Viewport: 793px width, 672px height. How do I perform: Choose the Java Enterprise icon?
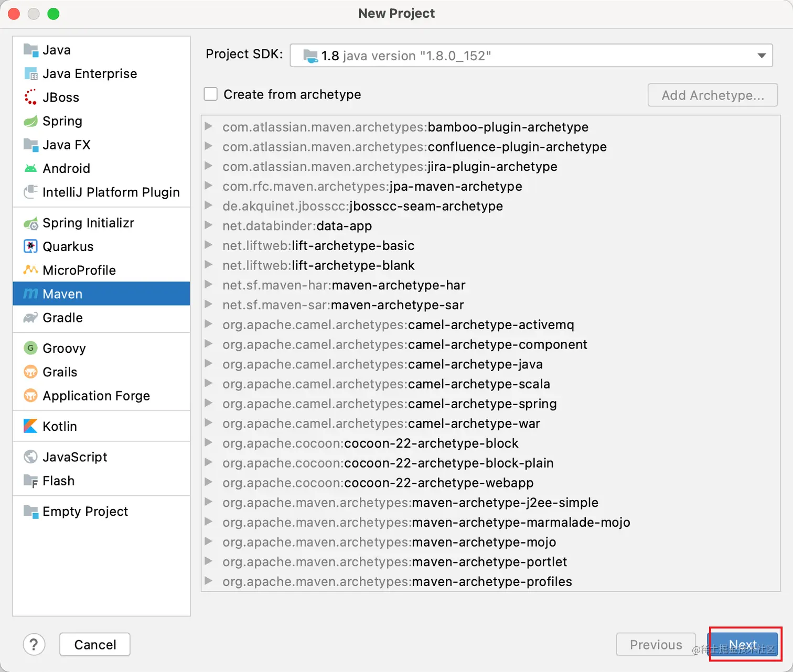[31, 74]
